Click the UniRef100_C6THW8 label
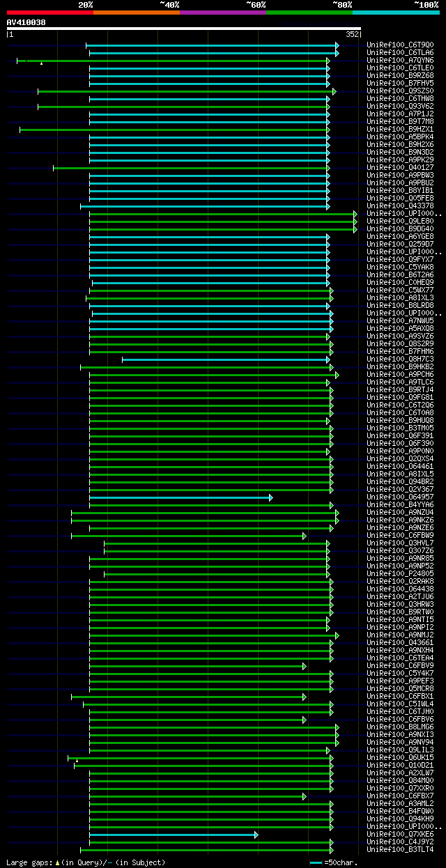Image resolution: width=446 pixels, height=868 pixels. [x=400, y=99]
